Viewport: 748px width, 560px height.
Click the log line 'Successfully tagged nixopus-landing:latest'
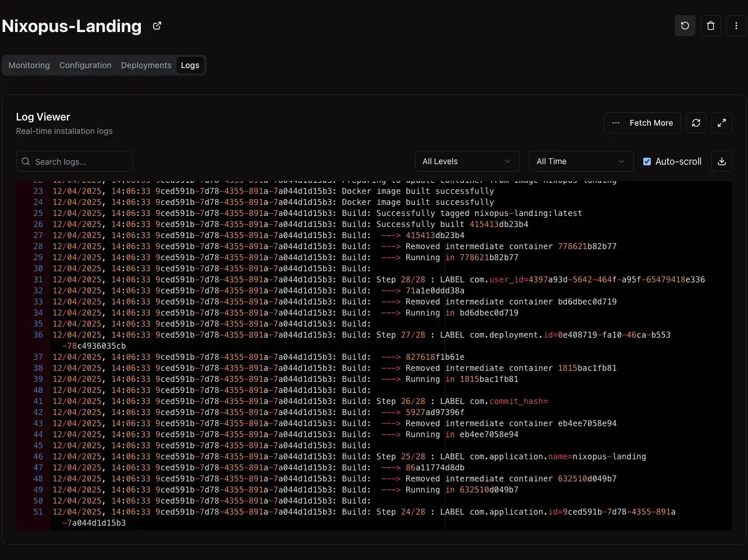coord(317,213)
